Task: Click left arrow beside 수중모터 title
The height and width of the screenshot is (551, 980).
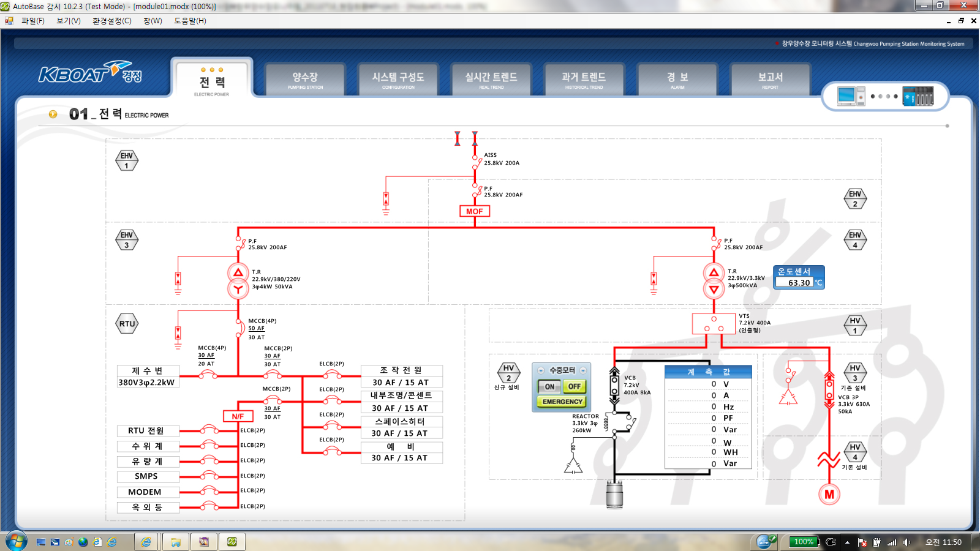Action: (541, 370)
